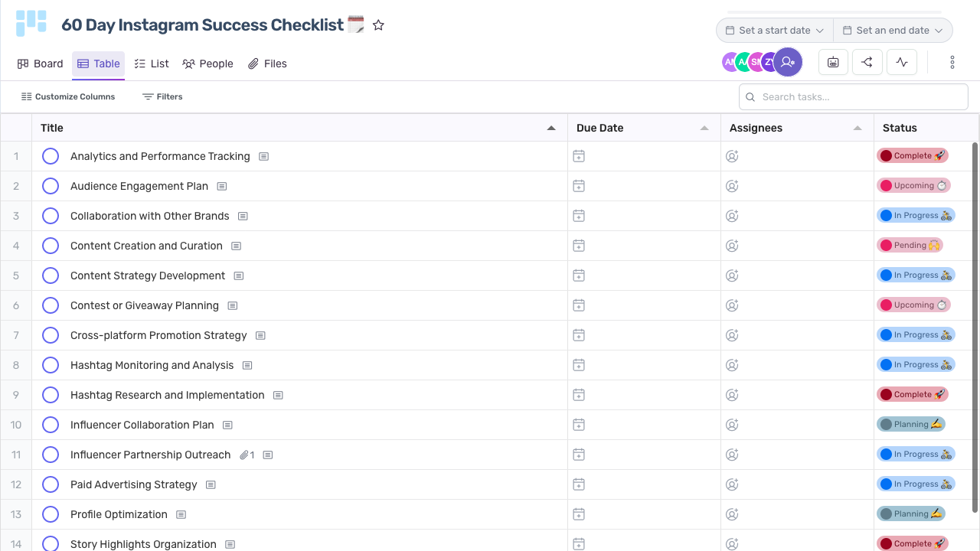
Task: Click the share icon
Action: (867, 62)
